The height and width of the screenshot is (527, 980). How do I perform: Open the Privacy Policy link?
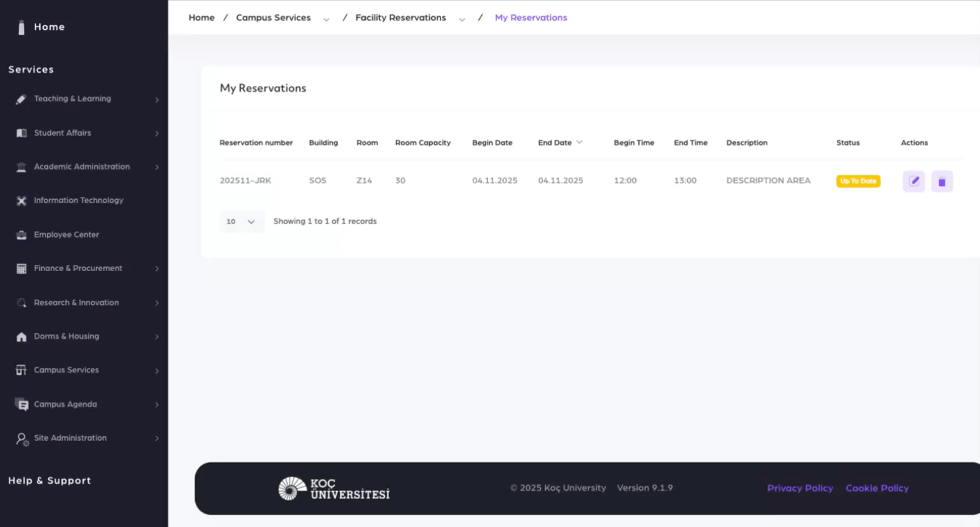pyautogui.click(x=799, y=488)
